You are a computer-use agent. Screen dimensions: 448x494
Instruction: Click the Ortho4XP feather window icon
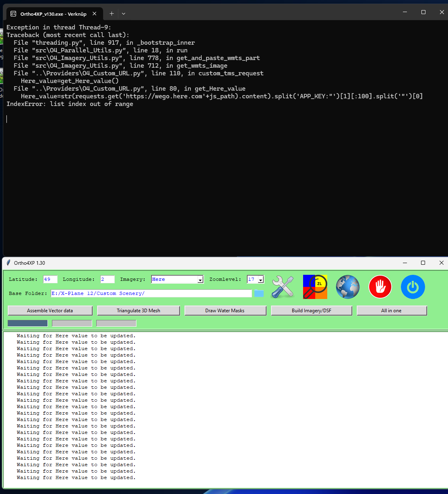point(8,263)
